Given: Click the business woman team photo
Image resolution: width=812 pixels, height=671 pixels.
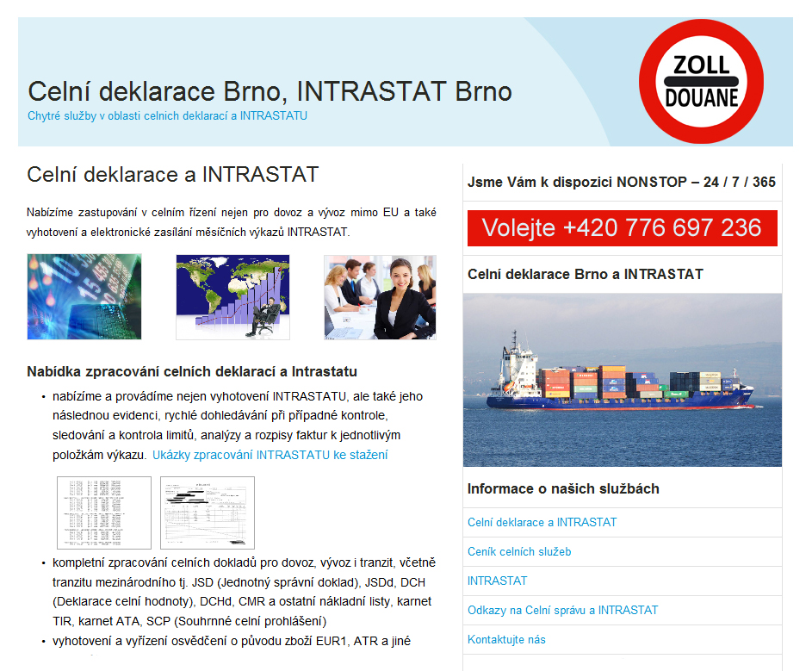Looking at the screenshot, I should point(380,297).
